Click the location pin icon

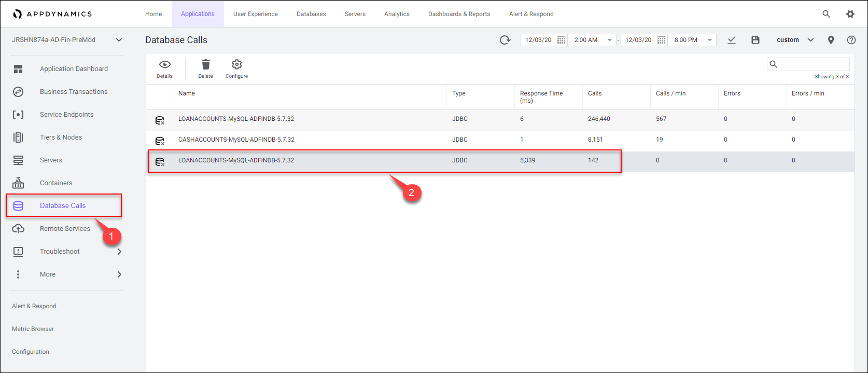831,40
